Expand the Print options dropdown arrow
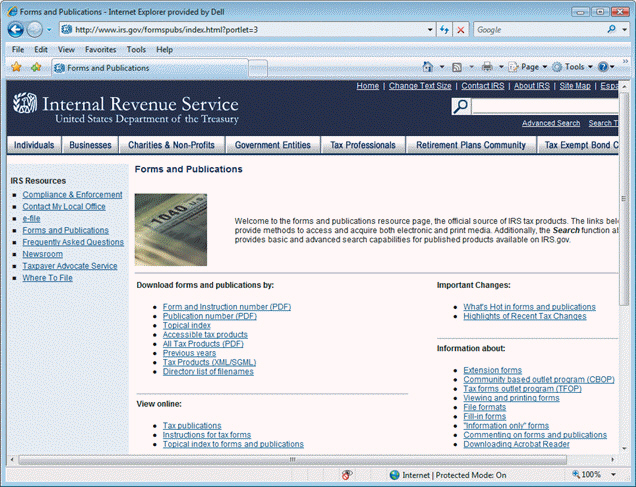This screenshot has width=636, height=487. pos(501,67)
